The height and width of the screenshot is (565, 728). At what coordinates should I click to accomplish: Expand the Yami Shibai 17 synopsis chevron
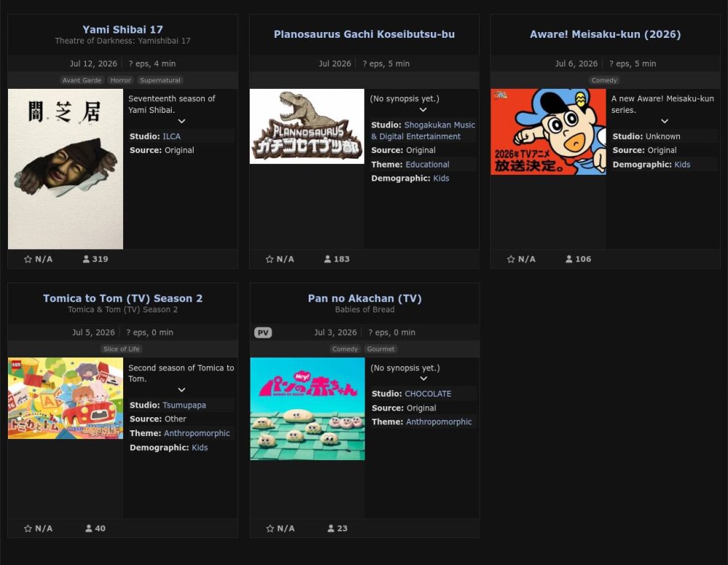[181, 121]
